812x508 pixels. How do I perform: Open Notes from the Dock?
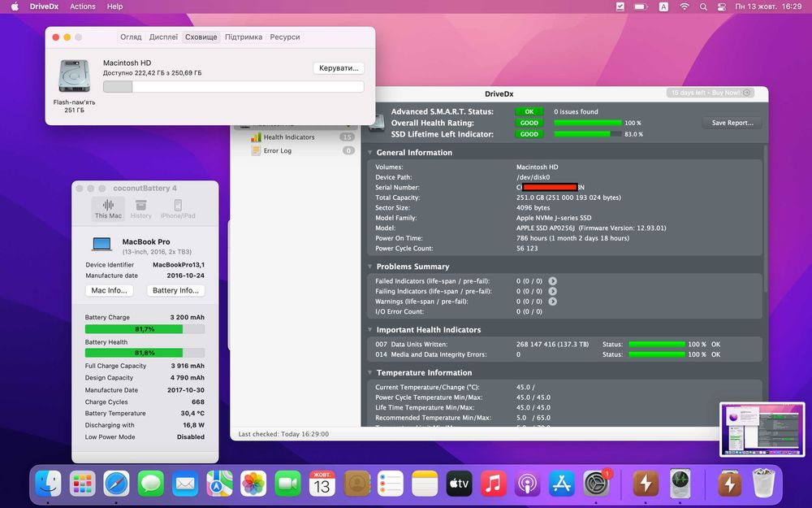(425, 484)
